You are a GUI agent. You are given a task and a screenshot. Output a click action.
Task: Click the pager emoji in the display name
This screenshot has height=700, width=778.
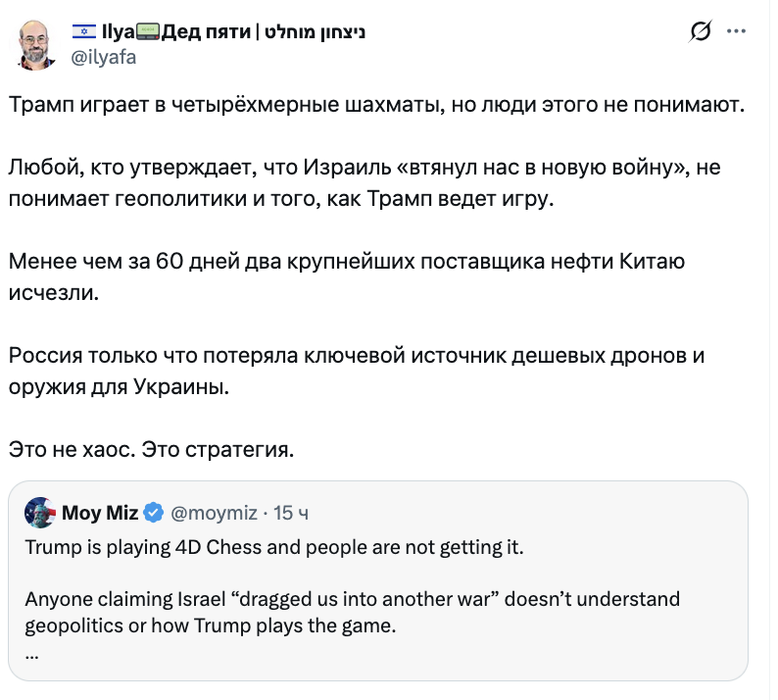coord(147,32)
